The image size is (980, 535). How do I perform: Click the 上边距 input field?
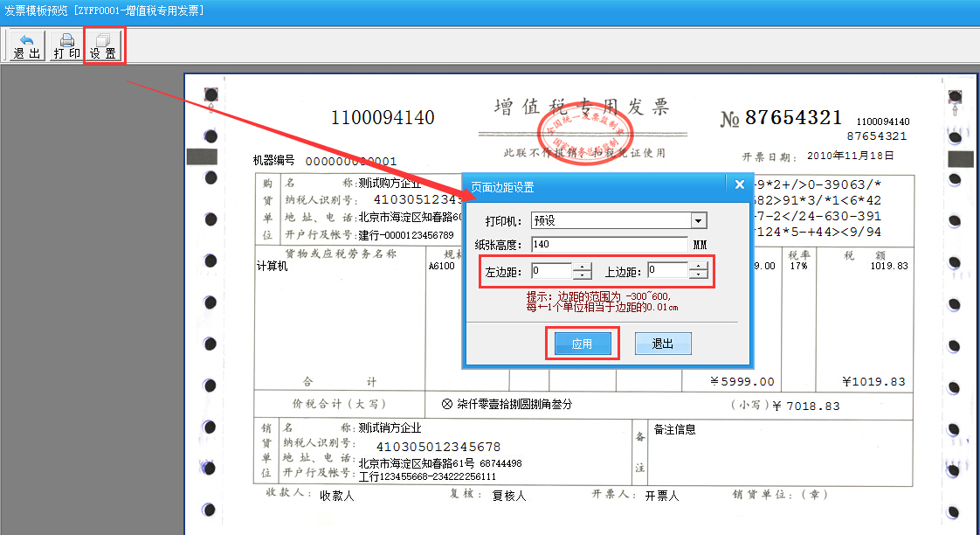coord(668,270)
